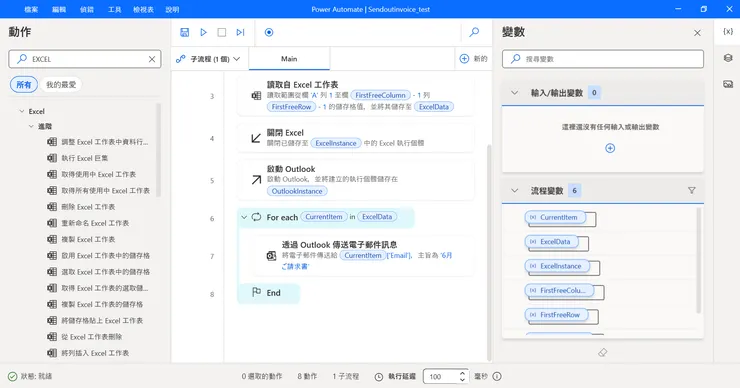Filter flow variables with funnel icon
This screenshot has height=388, width=740.
691,190
